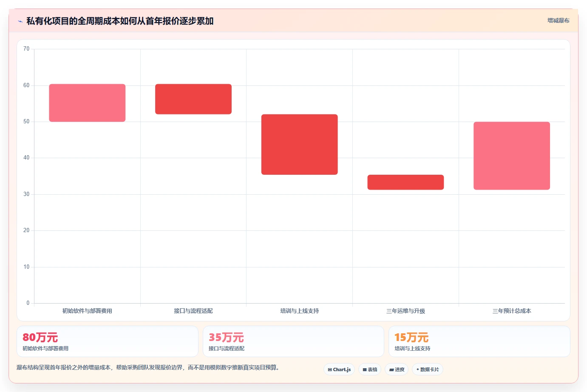Select the 初始软件与部署费用 waterfall bar
The image size is (587, 392).
tap(87, 103)
